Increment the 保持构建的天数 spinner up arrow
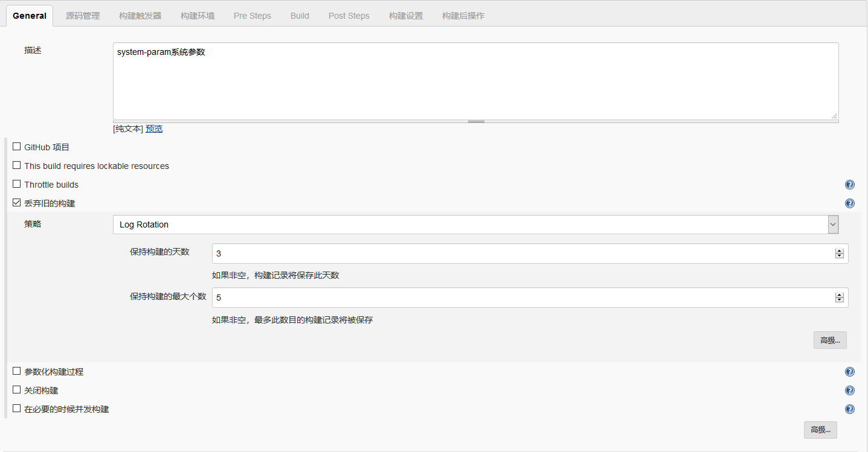Viewport: 868px width, 452px height. tap(839, 251)
